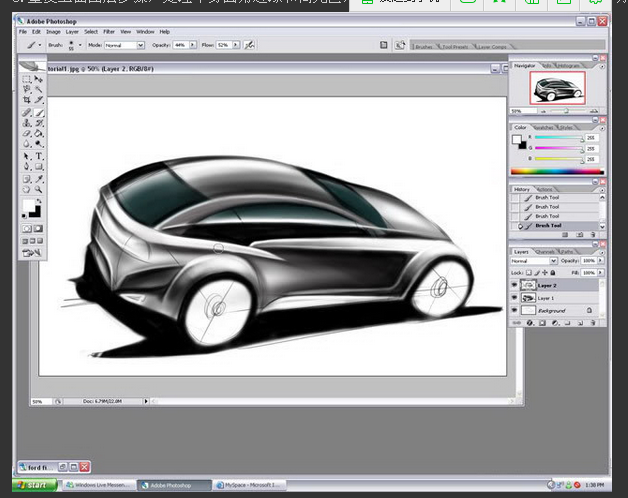Open the Image menu
Viewport: 628px width, 498px height.
(x=53, y=32)
